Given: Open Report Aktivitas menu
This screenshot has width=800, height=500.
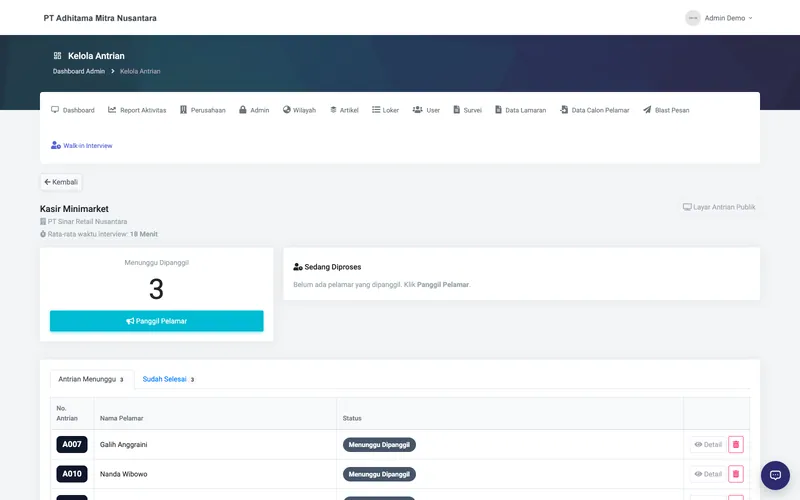Looking at the screenshot, I should point(137,110).
